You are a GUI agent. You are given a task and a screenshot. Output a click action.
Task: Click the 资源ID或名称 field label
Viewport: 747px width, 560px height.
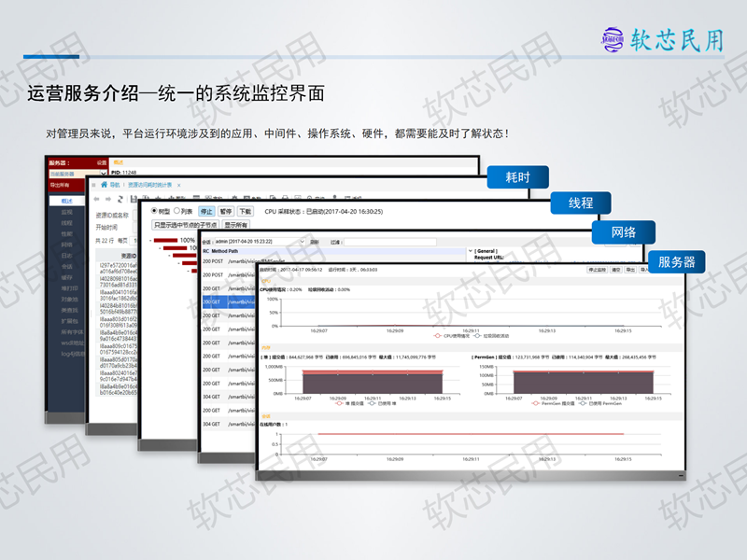click(112, 216)
